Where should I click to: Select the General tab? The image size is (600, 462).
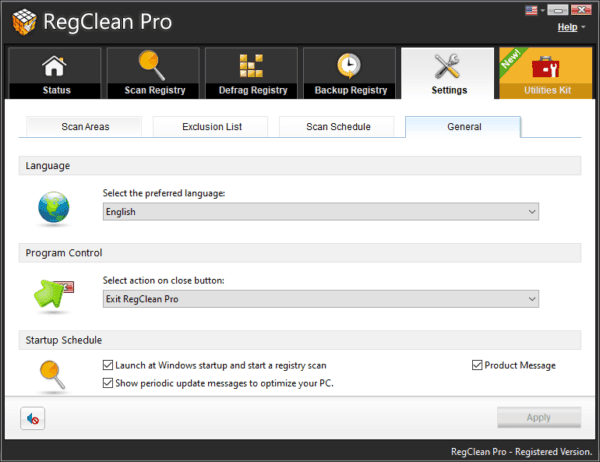click(463, 127)
